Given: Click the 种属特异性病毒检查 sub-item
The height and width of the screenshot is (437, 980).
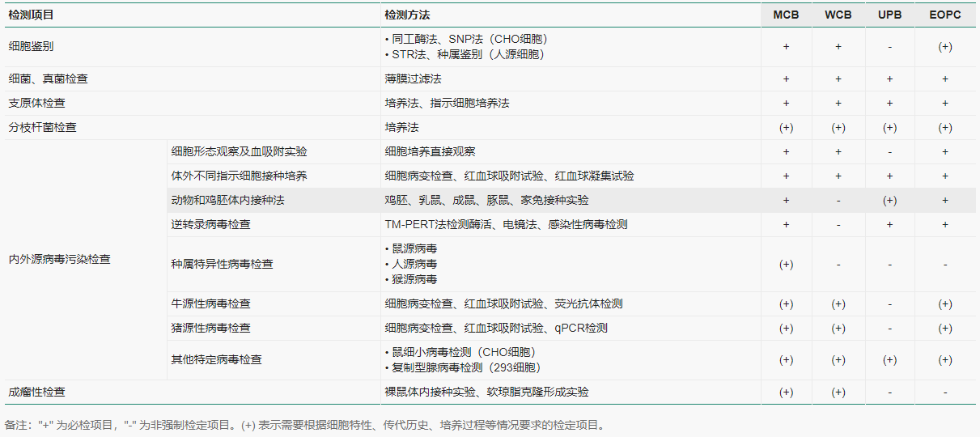Looking at the screenshot, I should click(222, 265).
